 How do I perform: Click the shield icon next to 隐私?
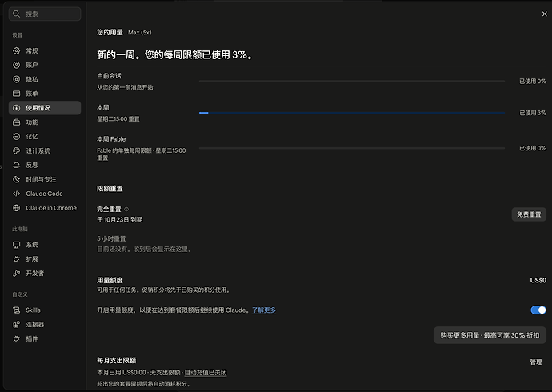click(x=17, y=79)
